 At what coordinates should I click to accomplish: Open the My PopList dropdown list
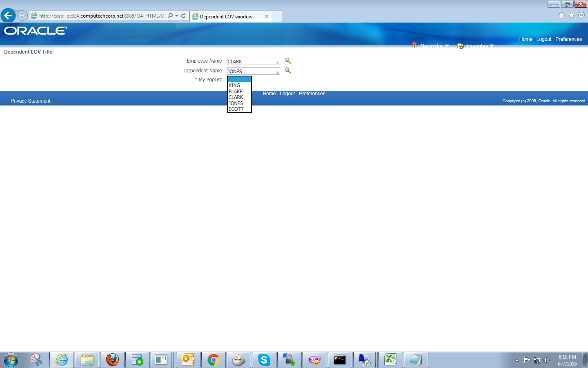click(239, 79)
